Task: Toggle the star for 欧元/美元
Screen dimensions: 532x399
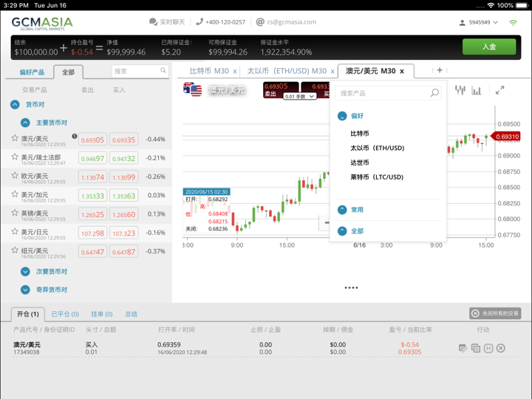Action: 15,176
